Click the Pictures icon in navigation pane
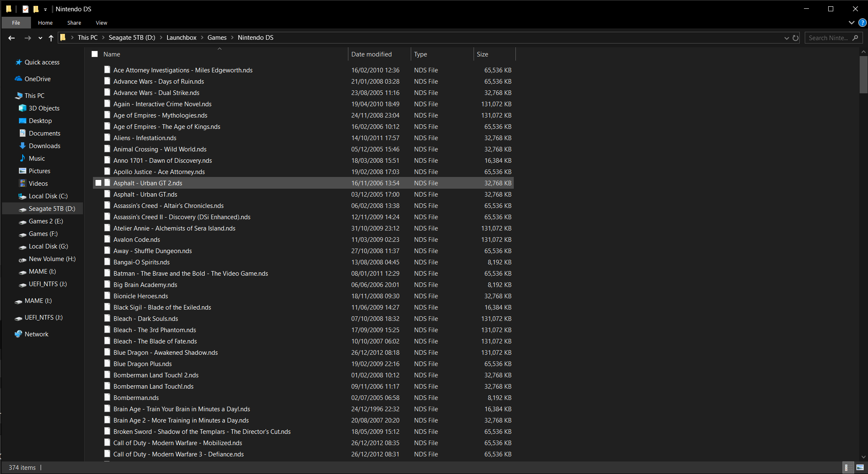 (x=23, y=171)
